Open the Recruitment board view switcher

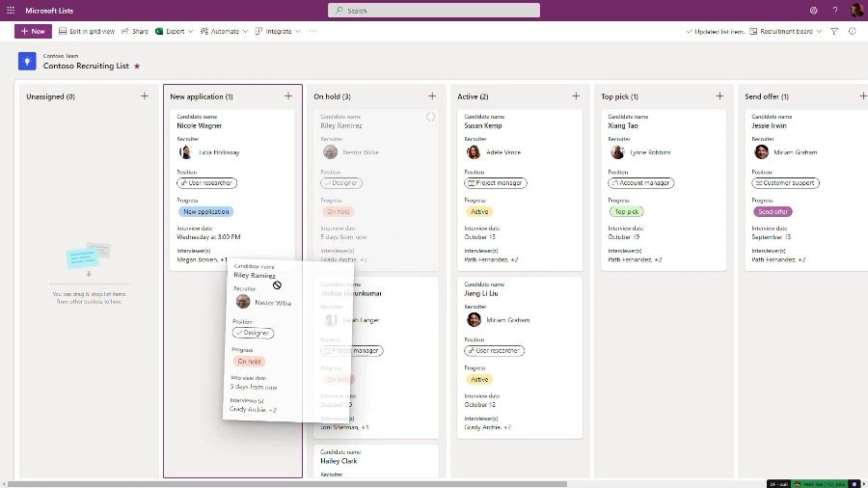(x=786, y=31)
